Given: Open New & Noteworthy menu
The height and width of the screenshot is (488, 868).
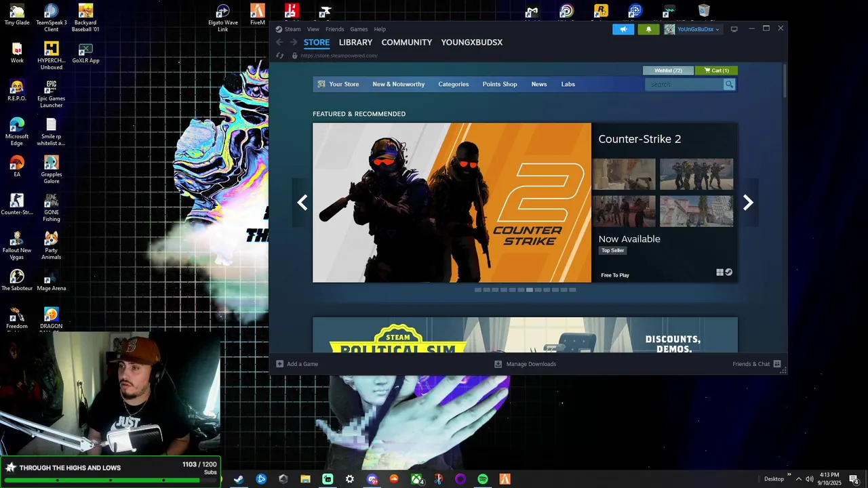Looking at the screenshot, I should pos(399,84).
